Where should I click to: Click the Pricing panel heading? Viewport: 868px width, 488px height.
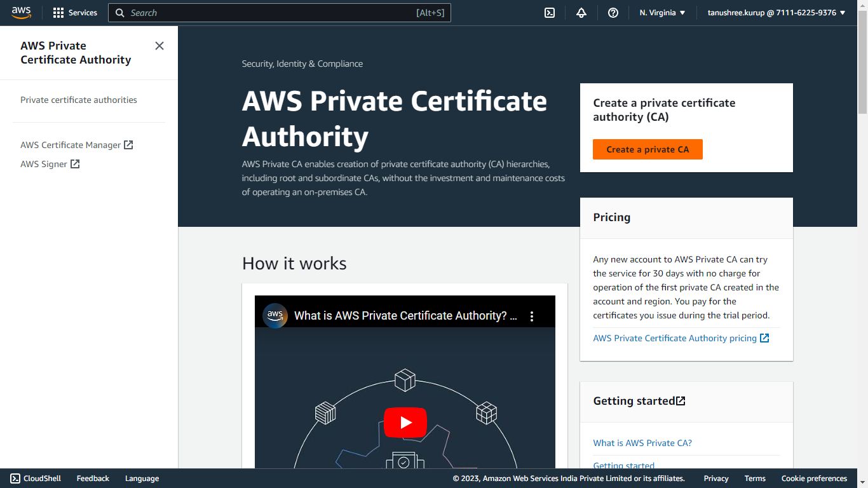click(612, 217)
